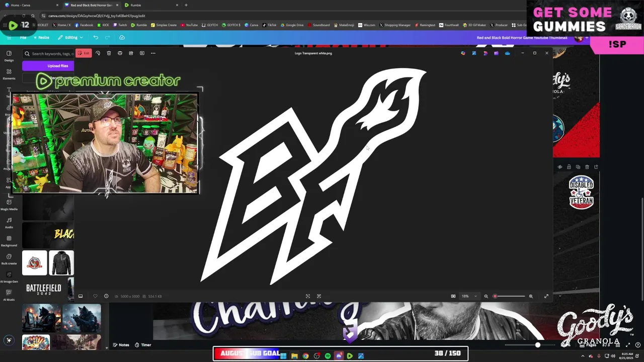Select the black hoodie upload thumbnail

tap(61, 263)
